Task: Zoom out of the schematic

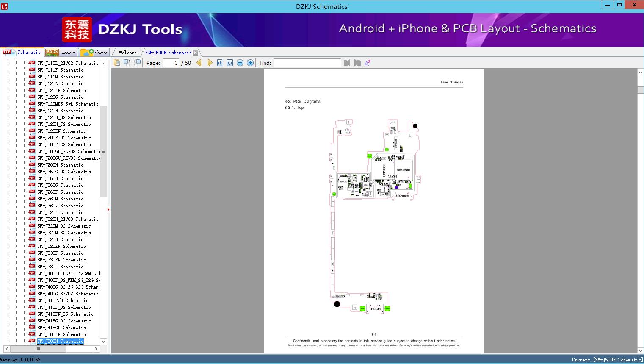Action: [x=240, y=63]
